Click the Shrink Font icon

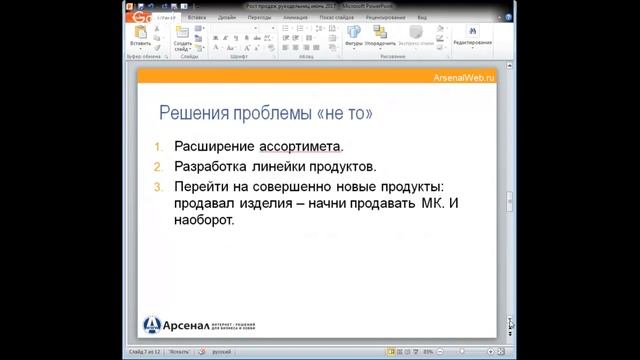[x=257, y=48]
